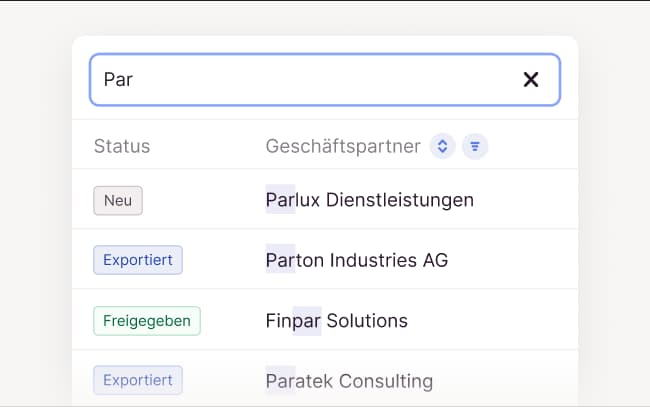Sort the Geschäftspartner column using the arrows icon

(442, 147)
